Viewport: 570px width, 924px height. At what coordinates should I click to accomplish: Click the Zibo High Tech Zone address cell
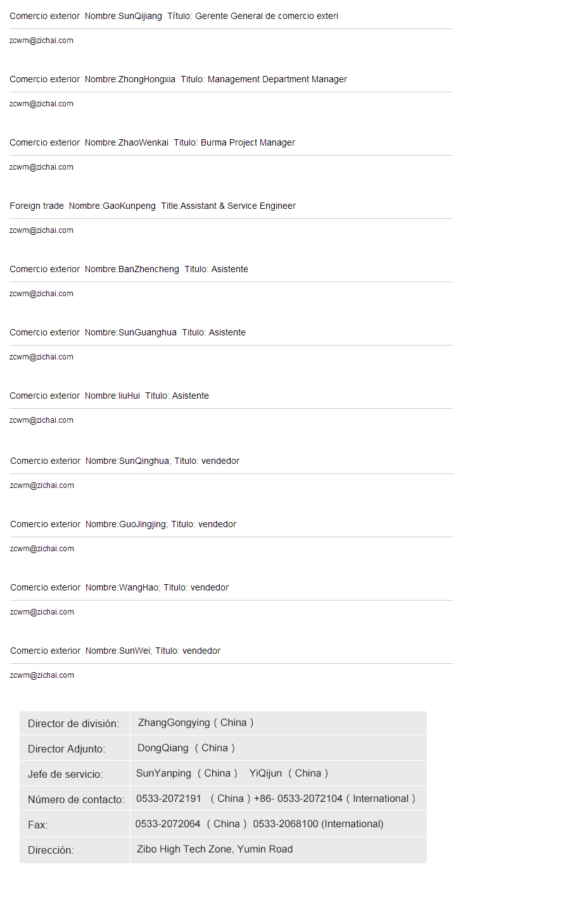[278, 849]
